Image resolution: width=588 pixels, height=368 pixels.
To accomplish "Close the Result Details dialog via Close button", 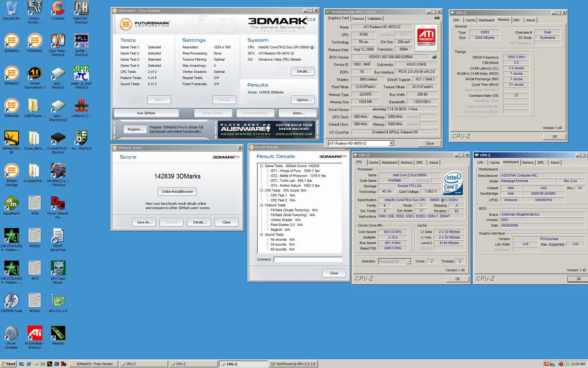I will pyautogui.click(x=334, y=273).
